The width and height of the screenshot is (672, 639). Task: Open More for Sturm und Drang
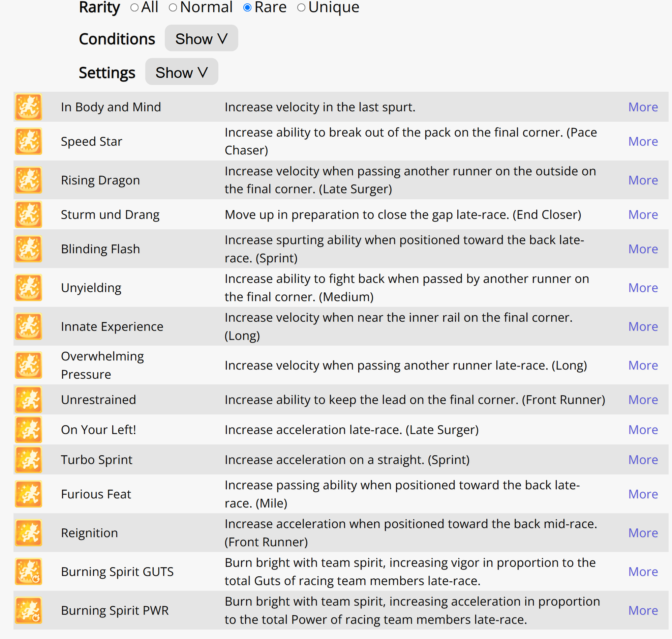(x=643, y=214)
